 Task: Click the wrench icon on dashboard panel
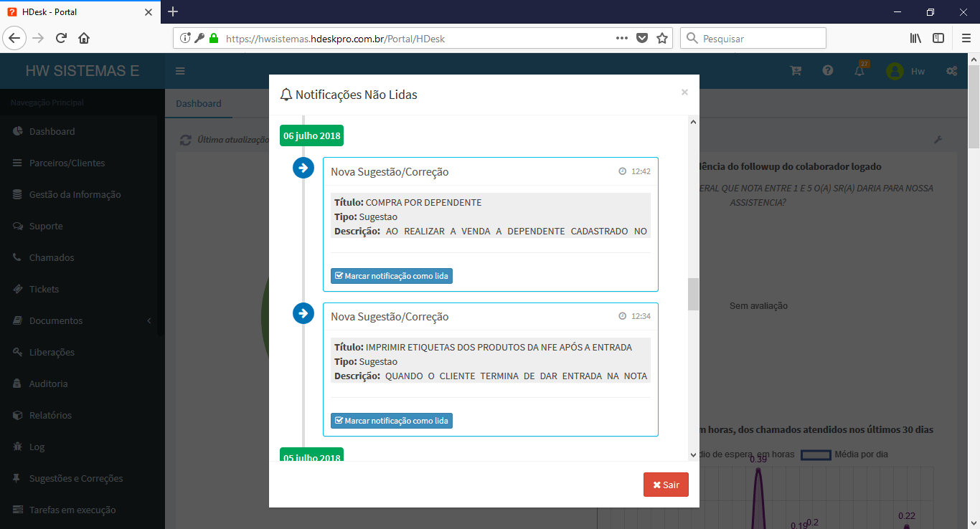point(937,140)
